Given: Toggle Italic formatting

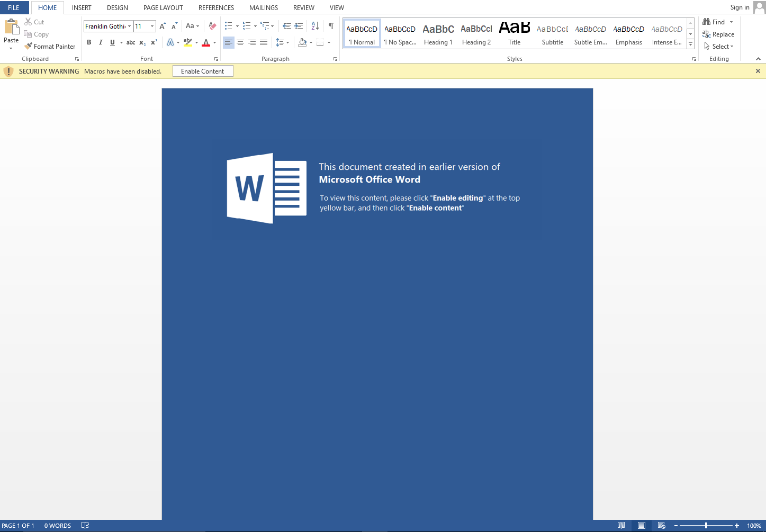Looking at the screenshot, I should tap(101, 42).
